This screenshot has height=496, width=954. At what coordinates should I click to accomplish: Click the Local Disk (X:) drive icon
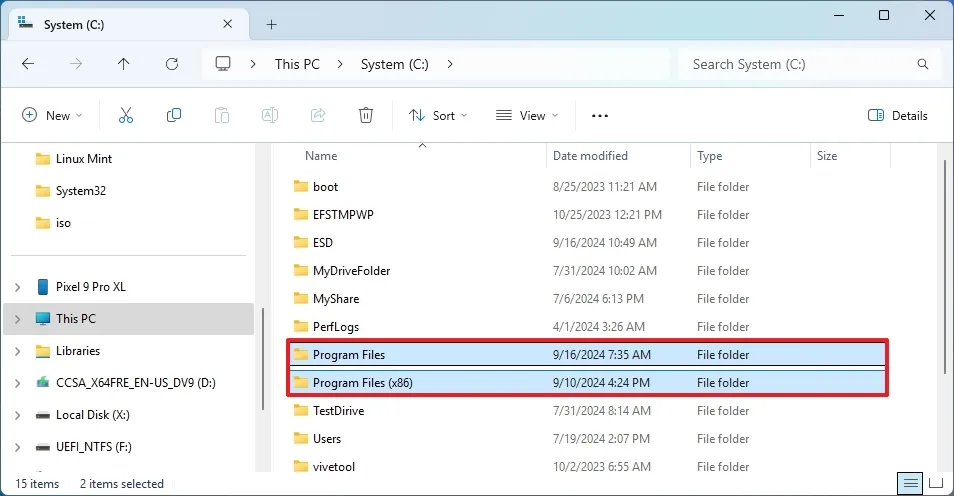(x=43, y=415)
